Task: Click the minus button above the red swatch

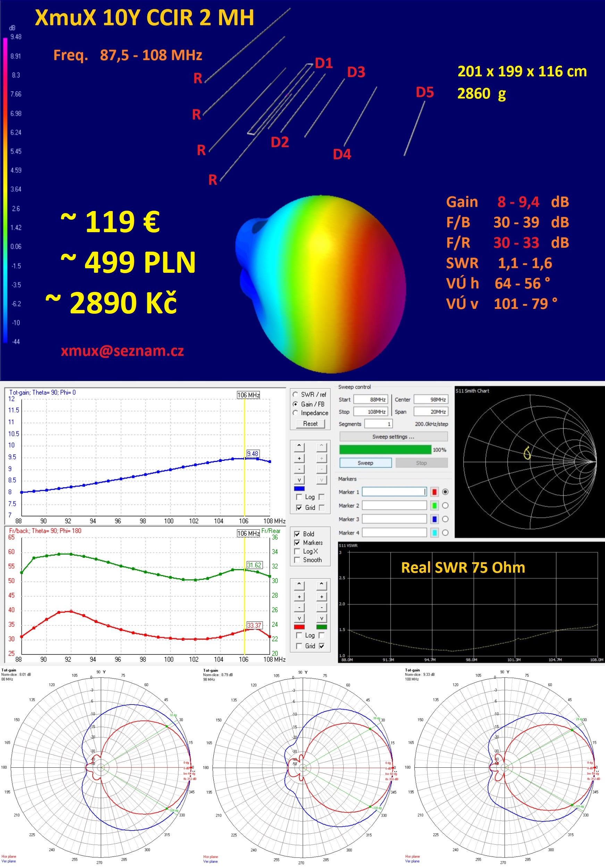Action: pos(299,607)
